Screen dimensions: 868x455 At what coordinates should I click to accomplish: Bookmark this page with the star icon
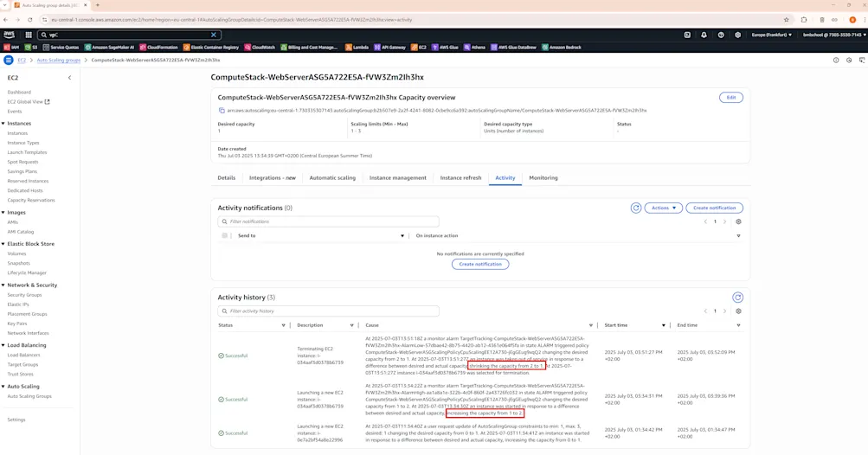click(x=786, y=20)
